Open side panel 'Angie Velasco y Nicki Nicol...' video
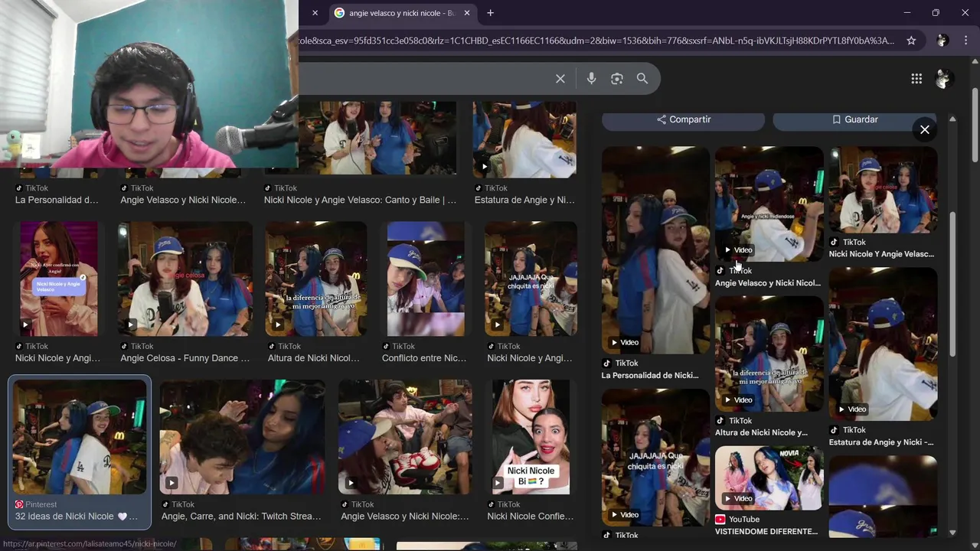 tap(769, 204)
